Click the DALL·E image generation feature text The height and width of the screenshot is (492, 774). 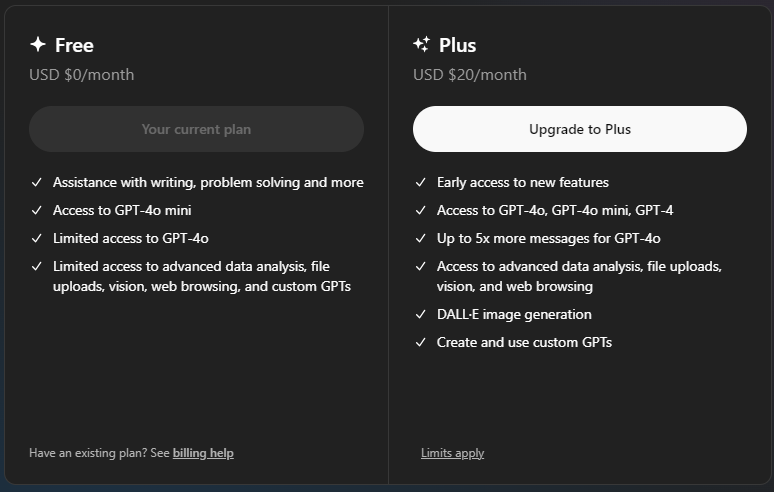tap(514, 314)
